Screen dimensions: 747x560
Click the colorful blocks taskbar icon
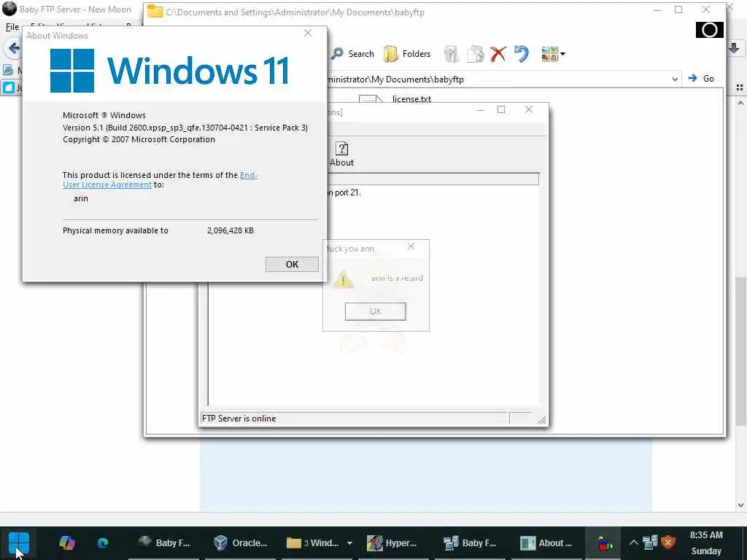pos(604,542)
